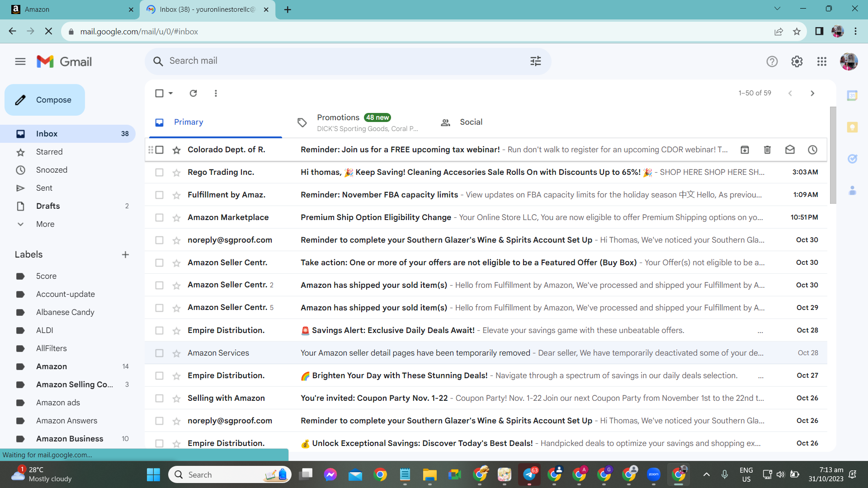Open Telegram from the taskbar
Viewport: 868px width, 488px height.
(x=529, y=474)
